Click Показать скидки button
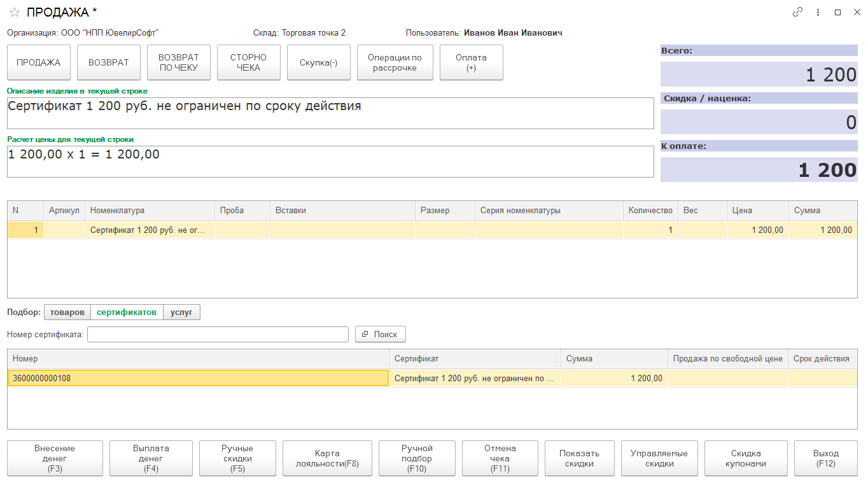The image size is (868, 483). pos(580,458)
